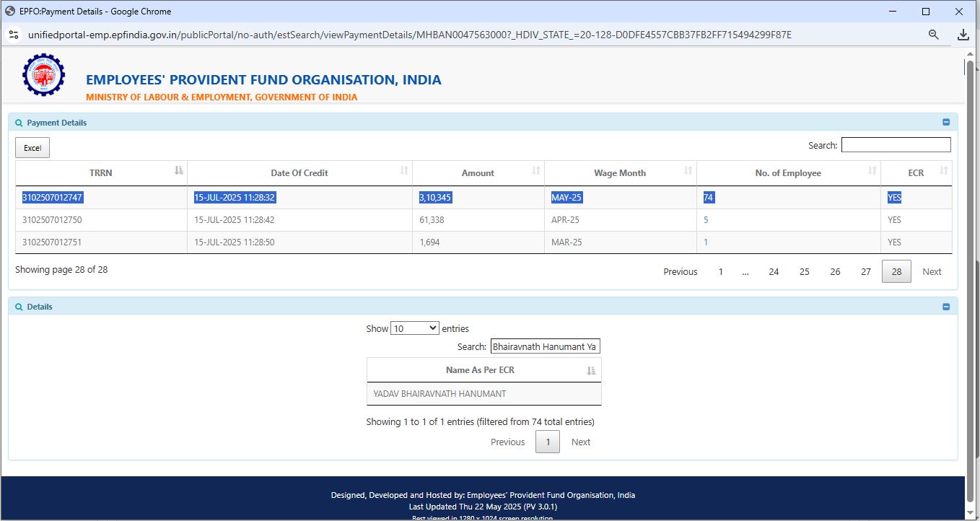Click the Chrome window title icon
The image size is (980, 521).
click(x=10, y=11)
